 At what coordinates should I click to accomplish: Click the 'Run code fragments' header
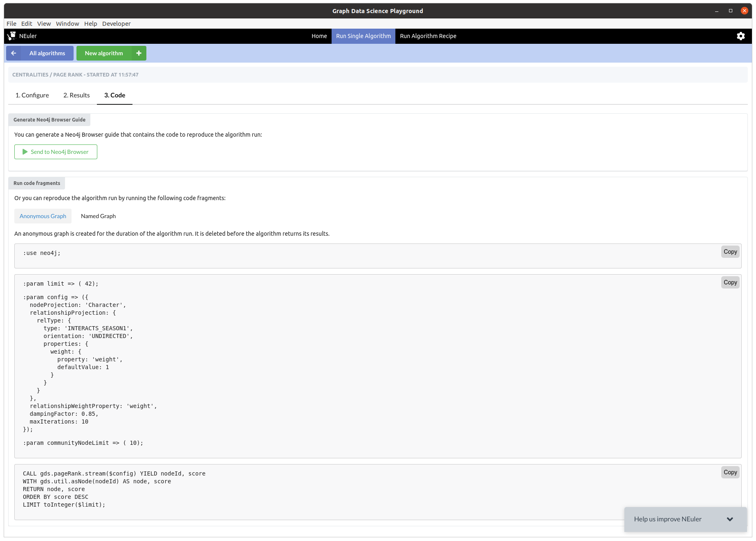pyautogui.click(x=37, y=183)
